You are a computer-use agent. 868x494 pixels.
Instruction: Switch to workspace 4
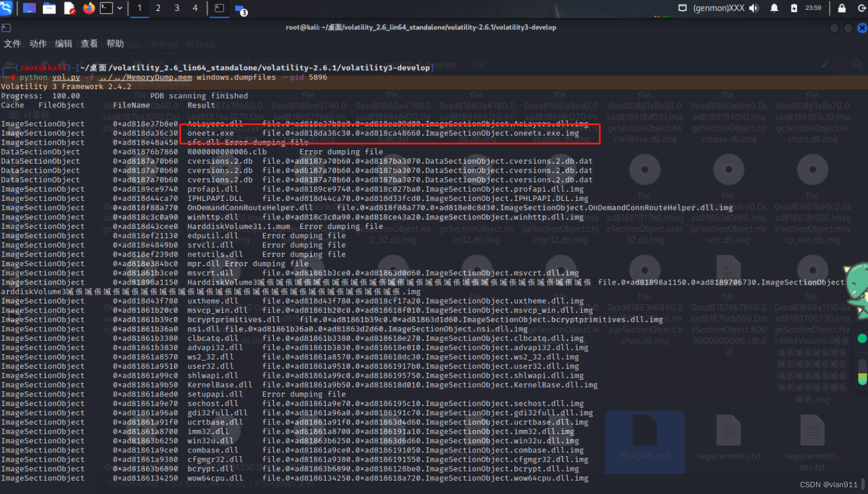point(195,8)
